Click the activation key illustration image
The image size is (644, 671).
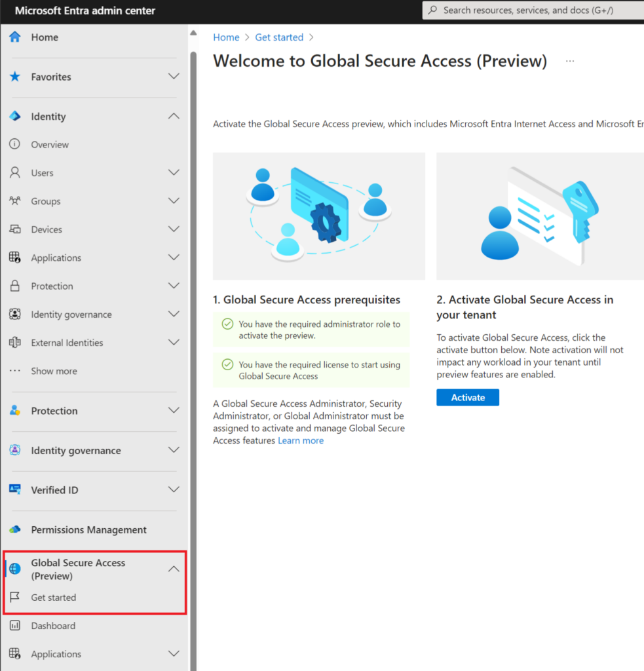pos(540,216)
